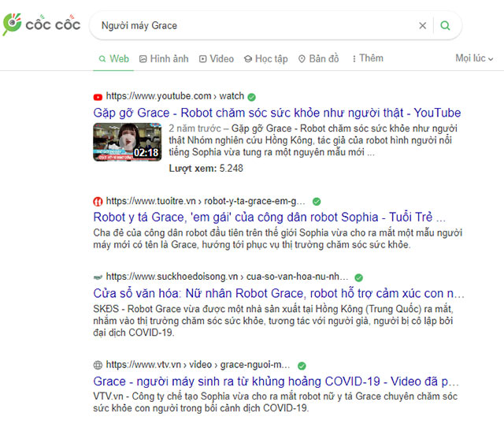Click the Cốc Cốc logo
The height and width of the screenshot is (424, 504).
(41, 24)
